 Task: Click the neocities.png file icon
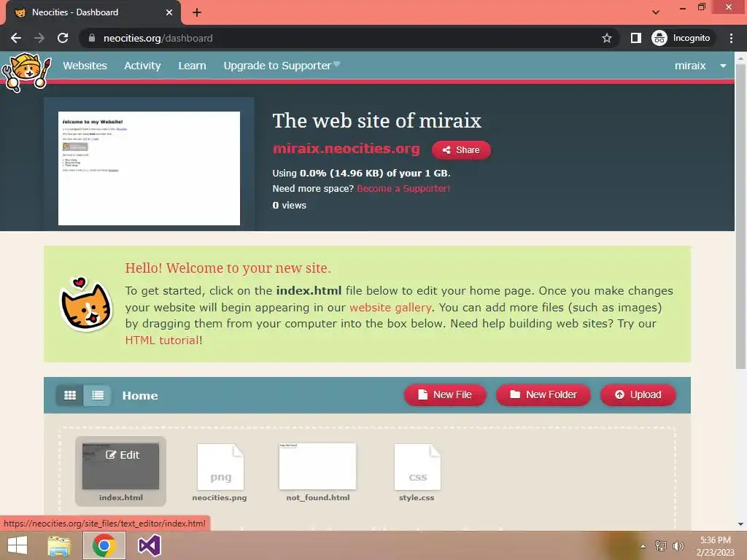pos(220,467)
